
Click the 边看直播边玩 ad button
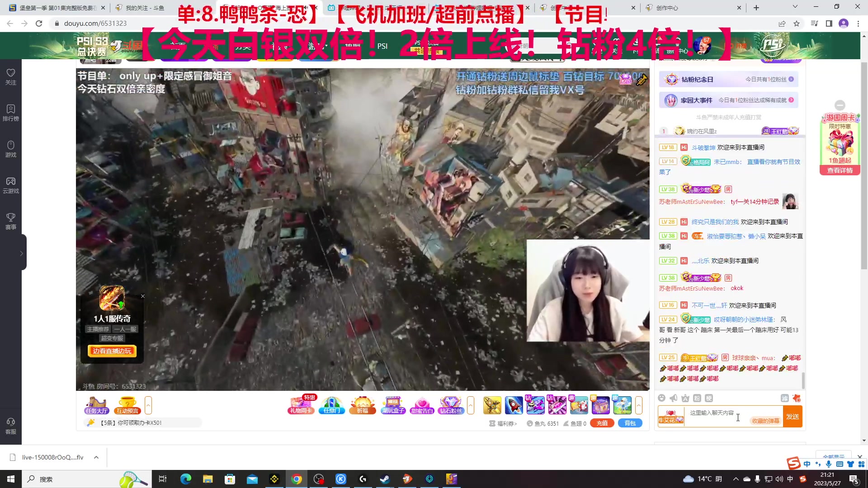(112, 351)
